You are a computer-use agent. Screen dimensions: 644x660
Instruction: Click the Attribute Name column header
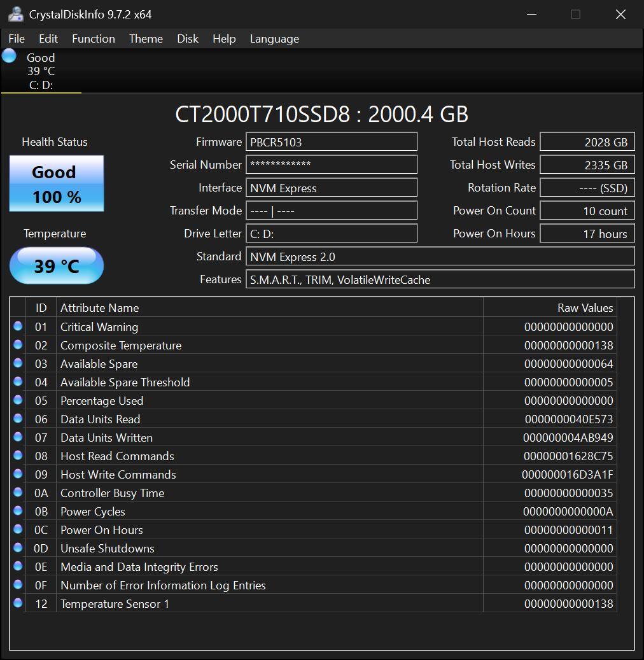99,307
